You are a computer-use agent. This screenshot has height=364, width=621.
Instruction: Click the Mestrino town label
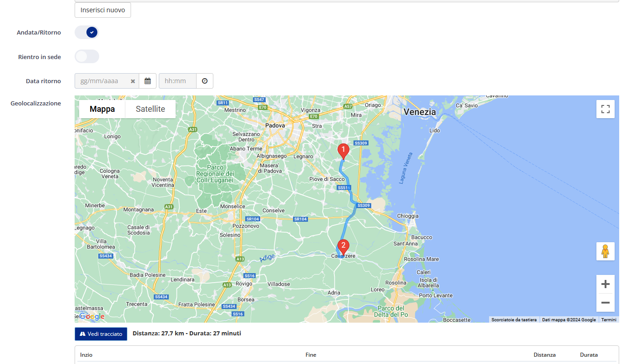(x=235, y=110)
